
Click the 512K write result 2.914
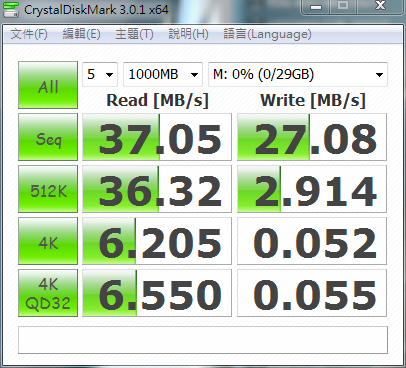click(x=312, y=189)
